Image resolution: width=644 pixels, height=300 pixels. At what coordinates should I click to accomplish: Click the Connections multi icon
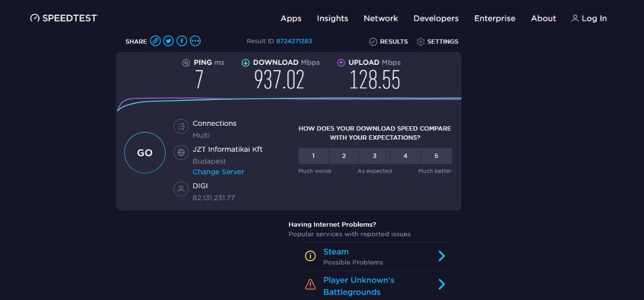point(181,126)
